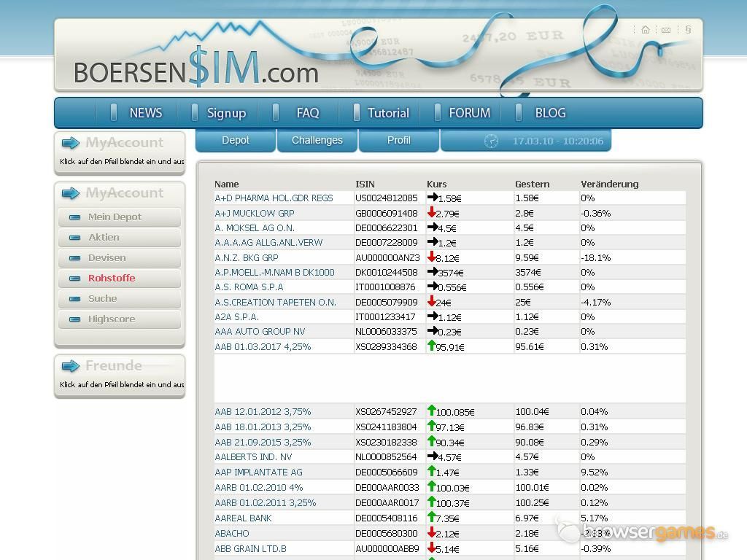Click the Veränderung column header

coord(609,184)
